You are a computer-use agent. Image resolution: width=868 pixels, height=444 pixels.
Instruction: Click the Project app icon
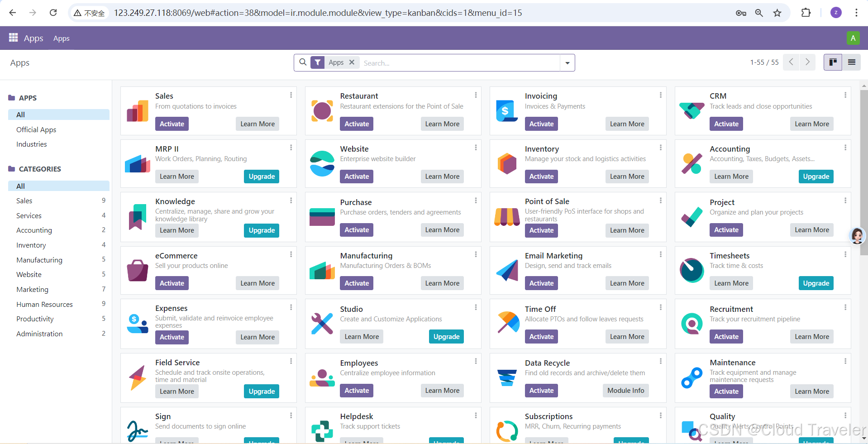coord(692,217)
